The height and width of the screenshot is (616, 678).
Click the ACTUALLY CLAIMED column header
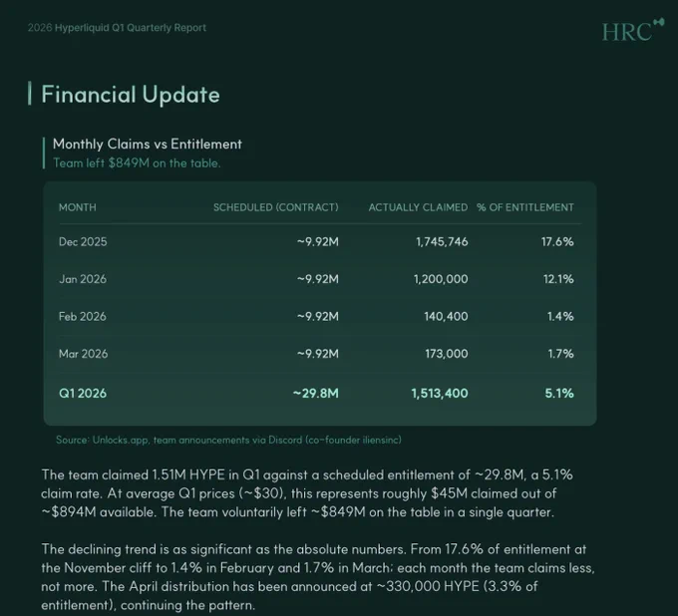click(418, 207)
